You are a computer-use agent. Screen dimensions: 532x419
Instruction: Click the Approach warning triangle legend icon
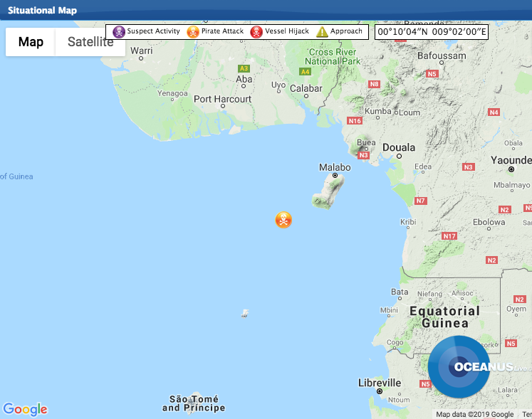click(x=322, y=32)
